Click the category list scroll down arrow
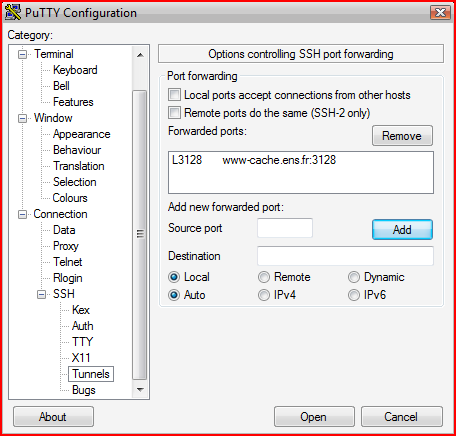The width and height of the screenshot is (456, 436). click(140, 389)
